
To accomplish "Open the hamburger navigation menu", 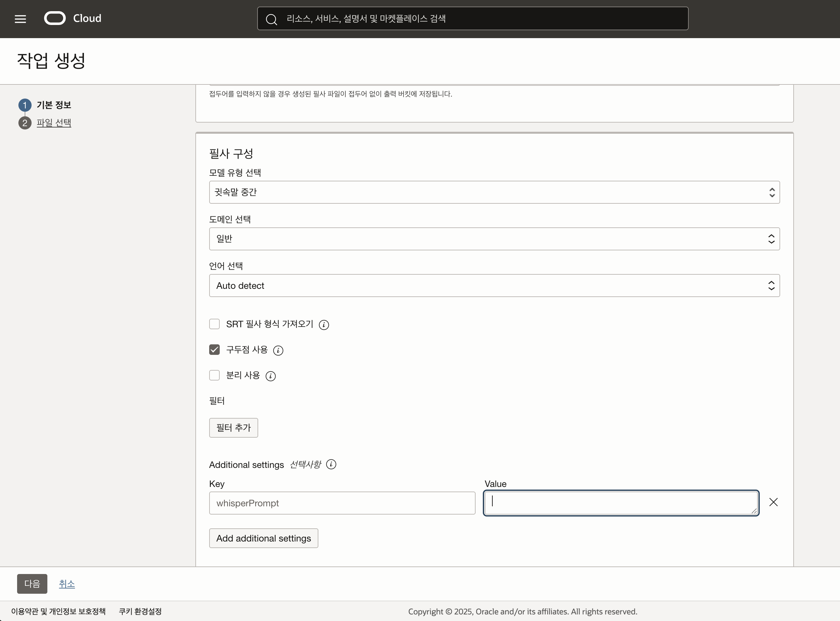I will pyautogui.click(x=20, y=19).
